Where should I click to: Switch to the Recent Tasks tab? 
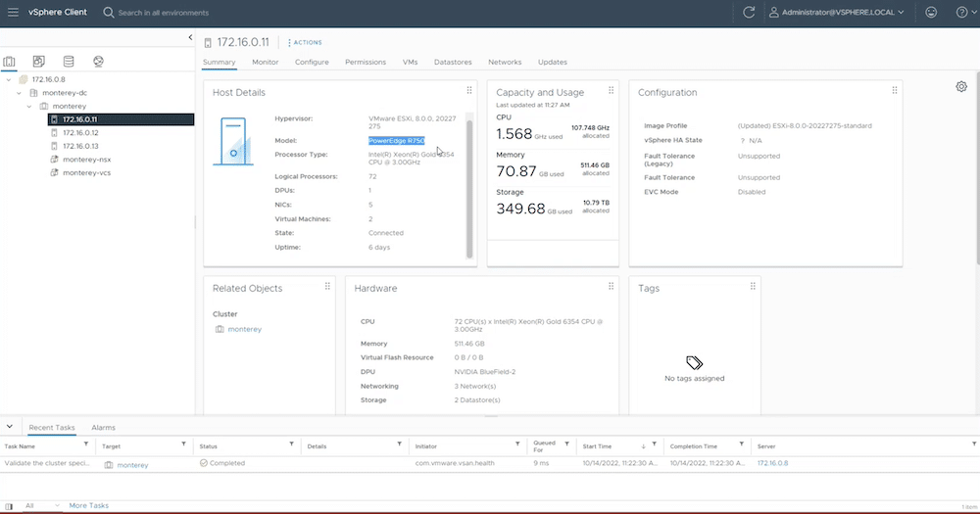pos(52,427)
